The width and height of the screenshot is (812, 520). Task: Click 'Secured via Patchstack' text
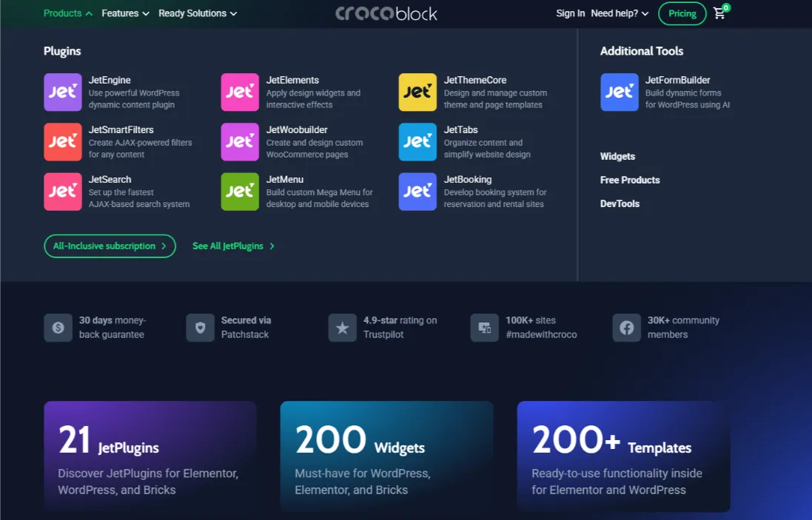click(246, 328)
